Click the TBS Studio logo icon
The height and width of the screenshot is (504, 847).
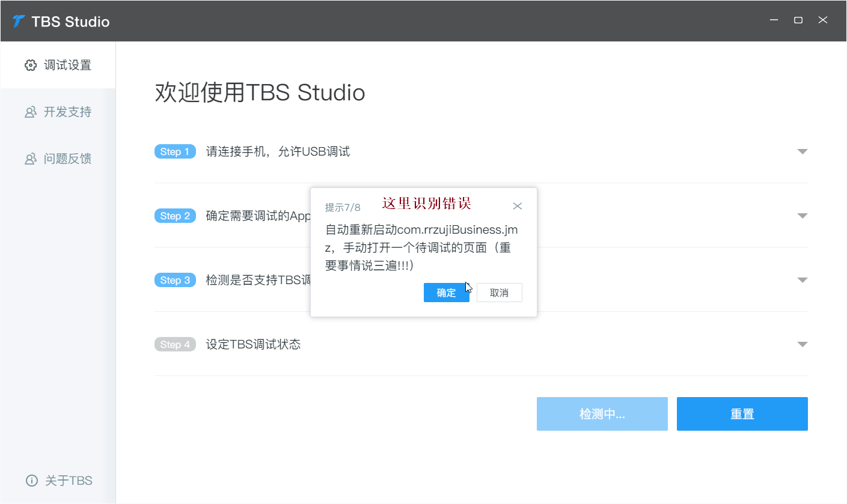(x=19, y=22)
